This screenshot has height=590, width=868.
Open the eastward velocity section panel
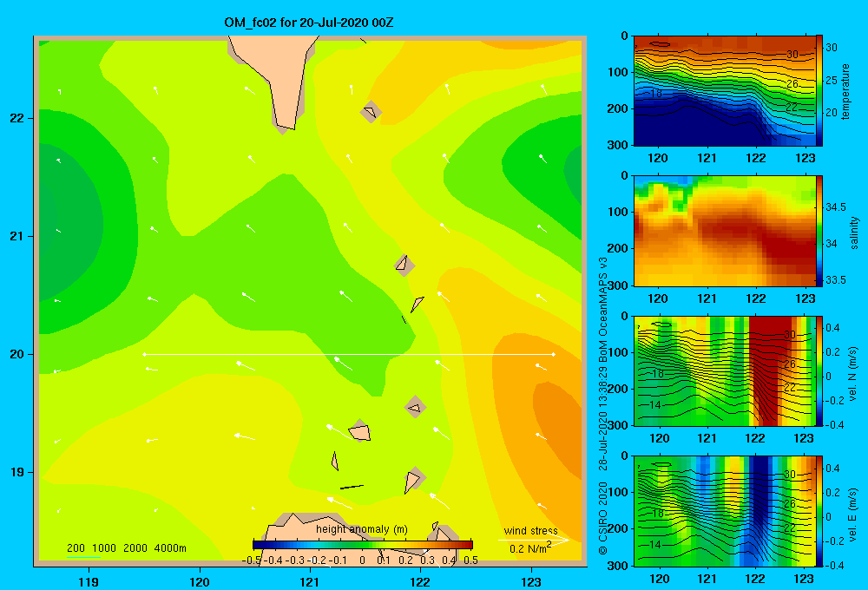tap(724, 511)
